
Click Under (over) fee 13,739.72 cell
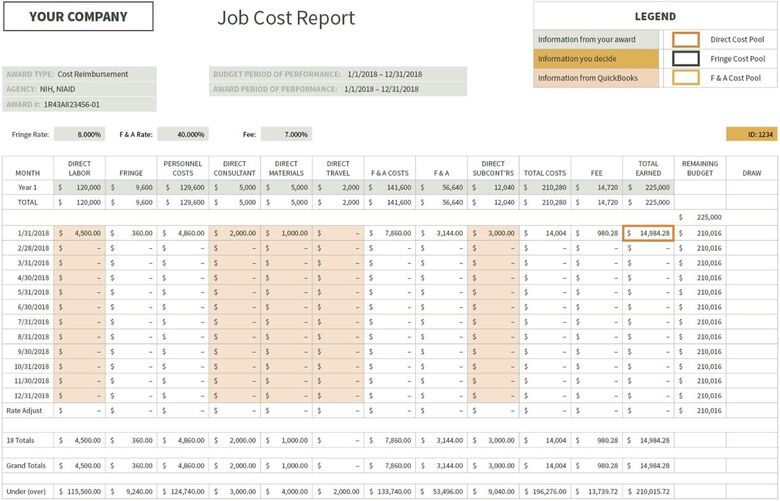click(x=597, y=492)
